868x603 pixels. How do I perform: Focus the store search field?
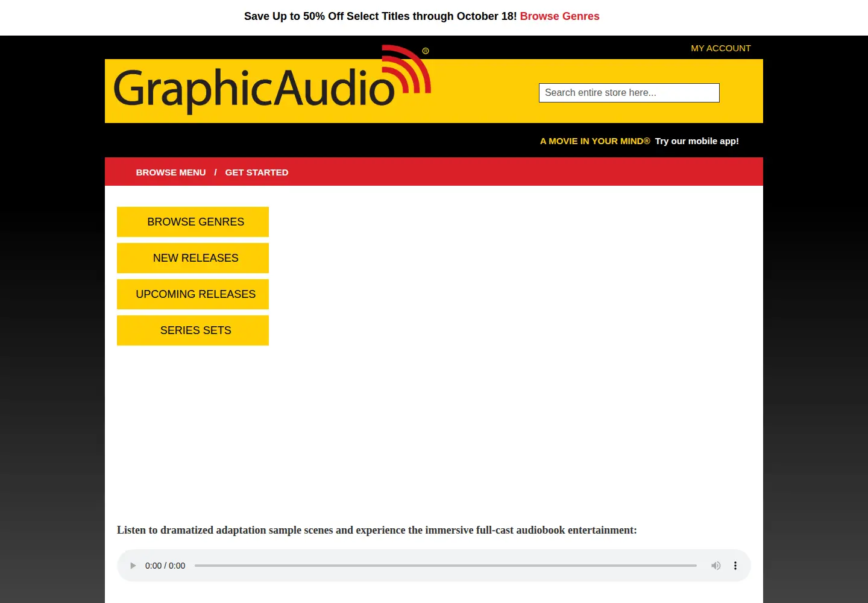pyautogui.click(x=629, y=93)
